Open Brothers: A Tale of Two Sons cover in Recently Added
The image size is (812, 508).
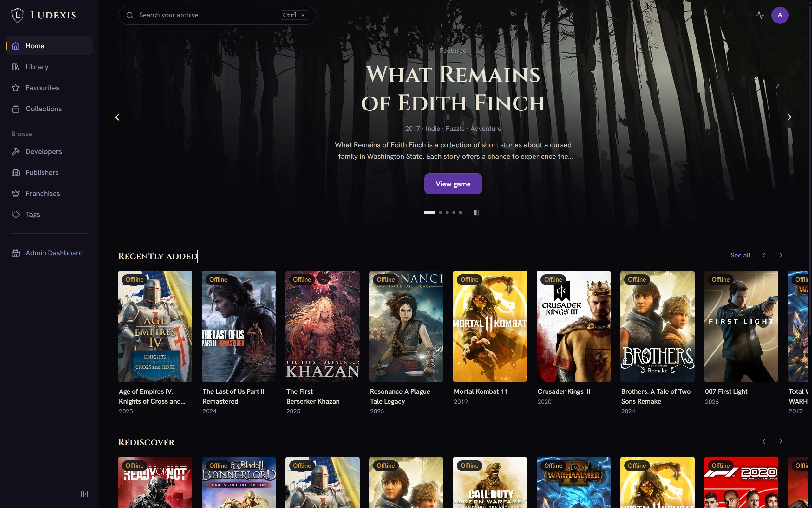(657, 326)
